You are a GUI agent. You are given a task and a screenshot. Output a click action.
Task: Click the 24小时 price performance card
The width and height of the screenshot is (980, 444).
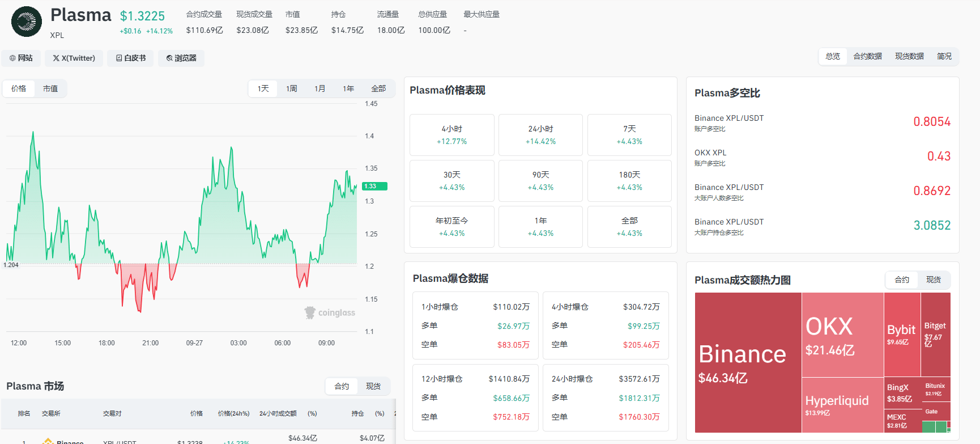[540, 135]
